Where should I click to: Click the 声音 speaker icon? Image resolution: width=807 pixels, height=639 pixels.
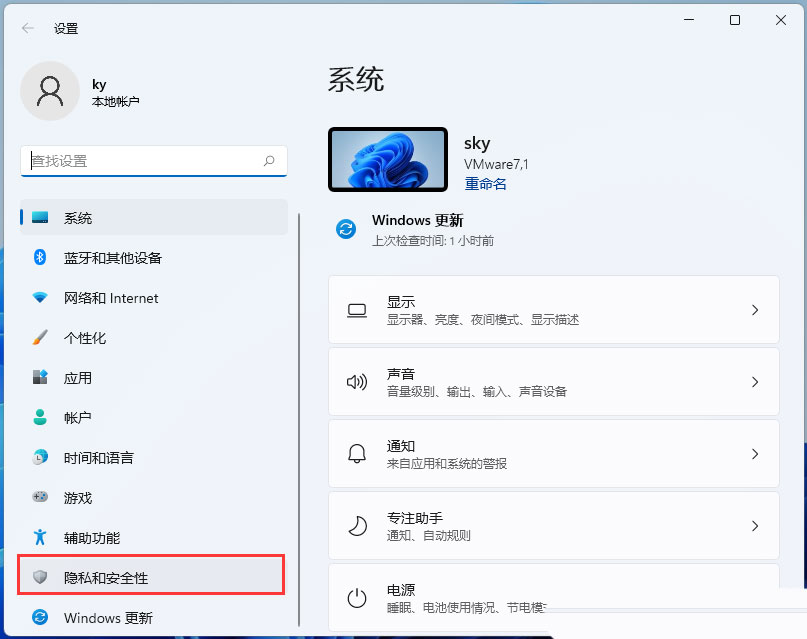[x=357, y=382]
